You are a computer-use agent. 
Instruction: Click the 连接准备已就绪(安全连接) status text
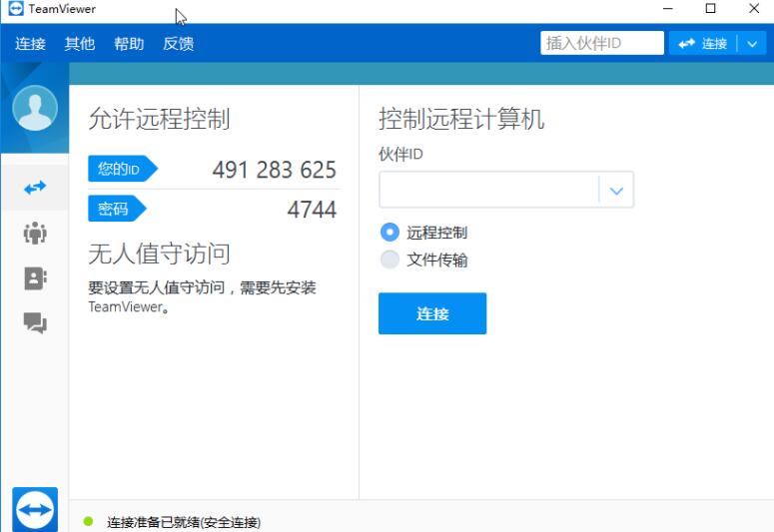click(184, 522)
